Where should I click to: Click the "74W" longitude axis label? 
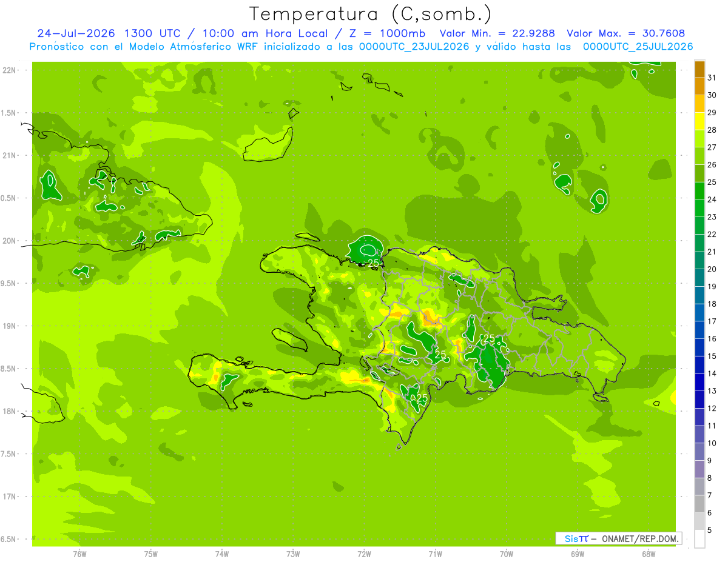222,554
